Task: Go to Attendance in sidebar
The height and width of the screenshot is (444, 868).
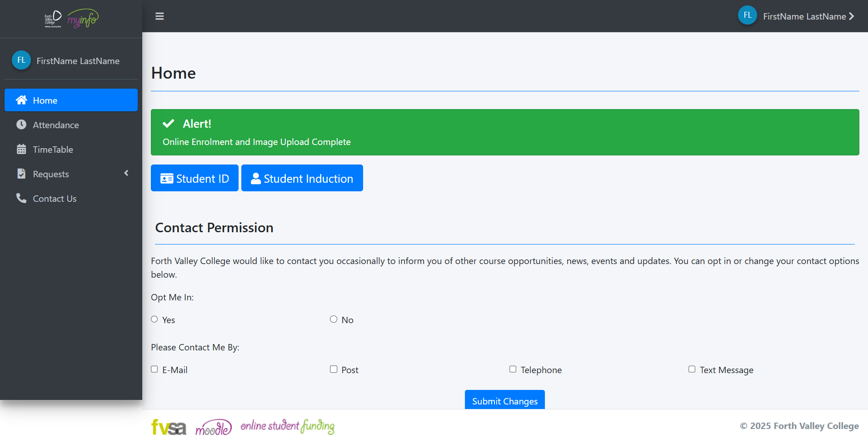Action: pos(55,125)
